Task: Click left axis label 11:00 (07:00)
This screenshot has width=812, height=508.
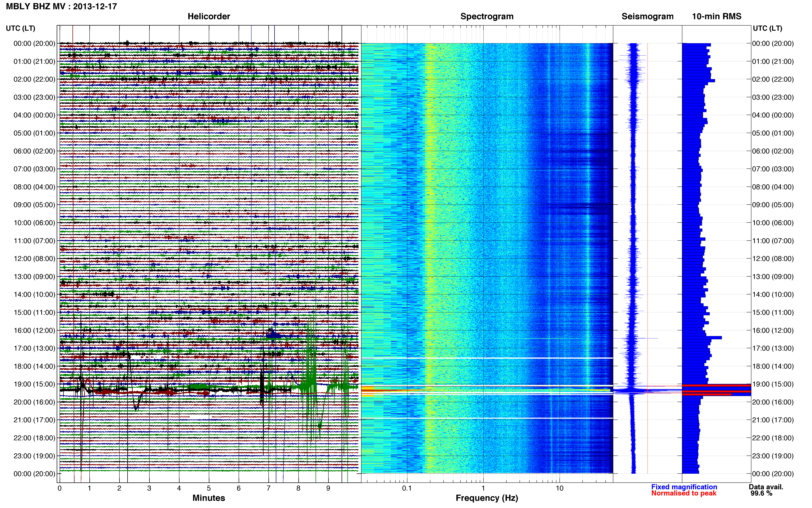Action: click(34, 241)
